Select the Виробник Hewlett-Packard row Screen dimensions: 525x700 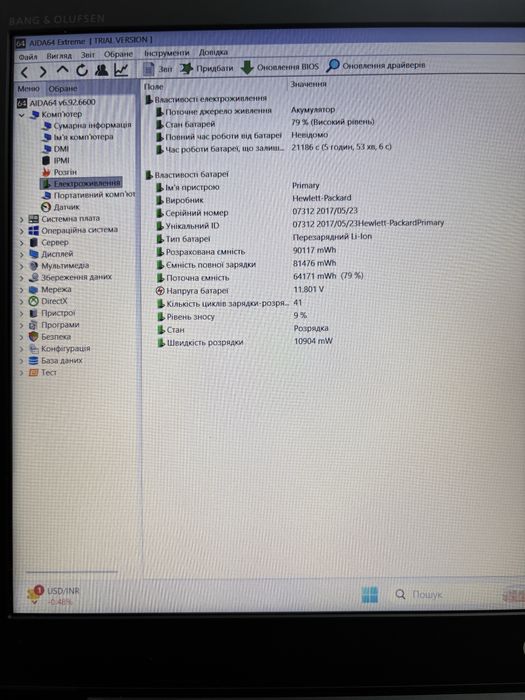pos(254,199)
